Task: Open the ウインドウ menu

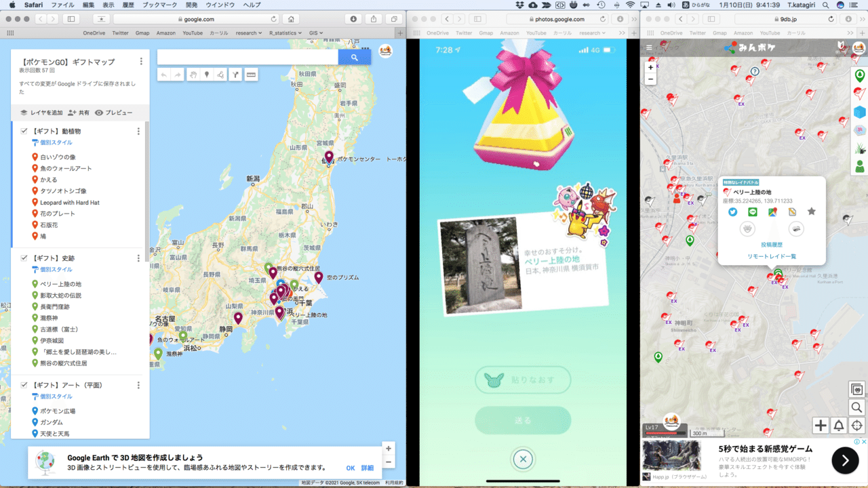Action: click(220, 5)
